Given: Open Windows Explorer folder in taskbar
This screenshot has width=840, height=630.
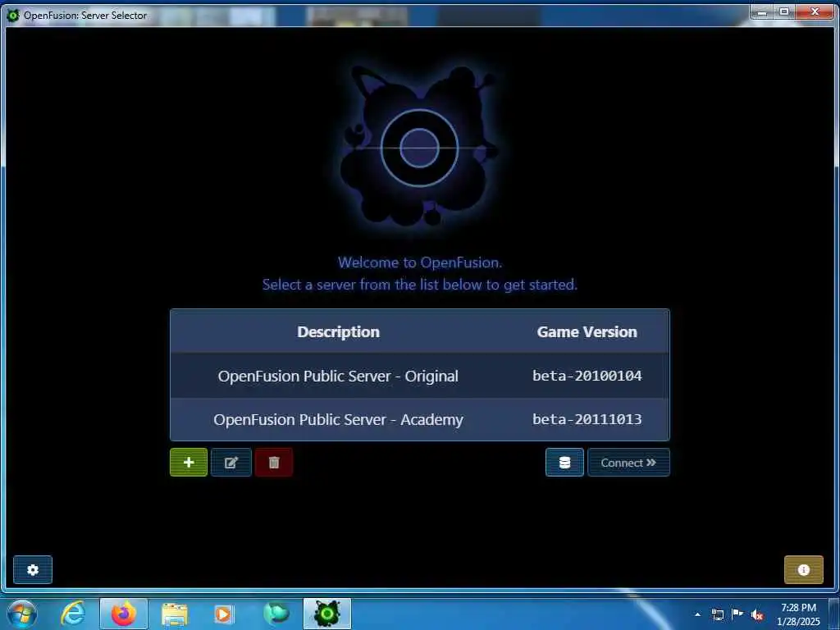Looking at the screenshot, I should (174, 614).
